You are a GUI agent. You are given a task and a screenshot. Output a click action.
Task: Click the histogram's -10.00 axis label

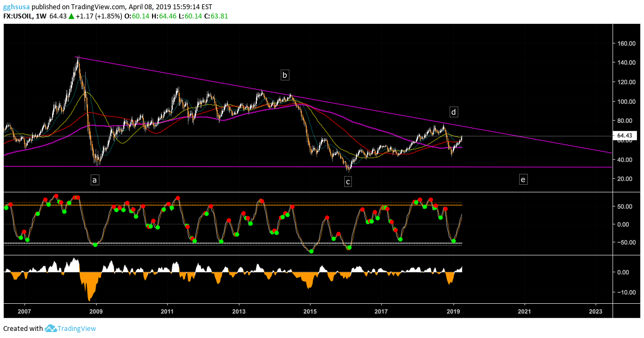[x=626, y=292]
